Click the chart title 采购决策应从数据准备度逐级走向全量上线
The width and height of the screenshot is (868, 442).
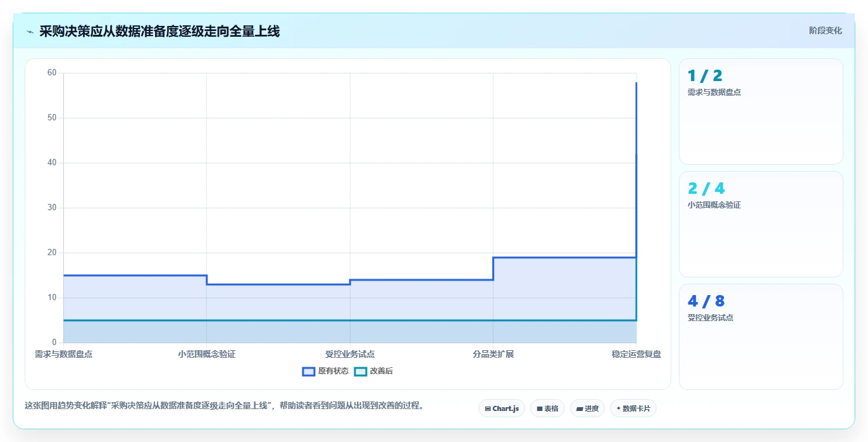(x=159, y=31)
